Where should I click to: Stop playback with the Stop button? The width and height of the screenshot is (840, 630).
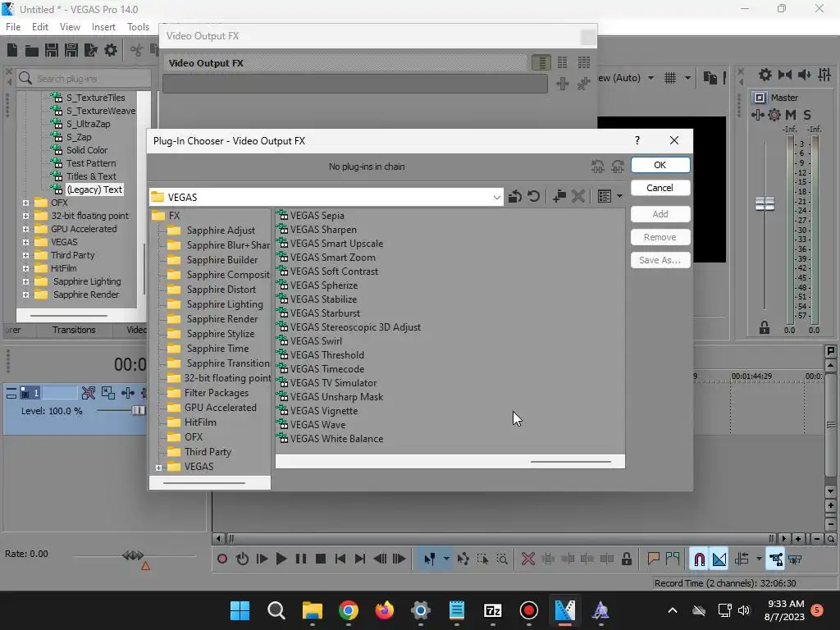coord(321,559)
